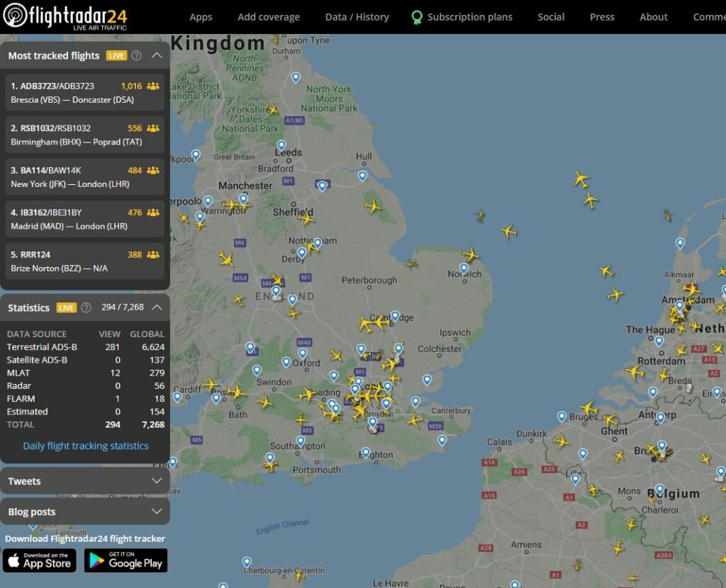Click LIVE badge in Most tracked flights
The image size is (726, 588).
[x=116, y=55]
